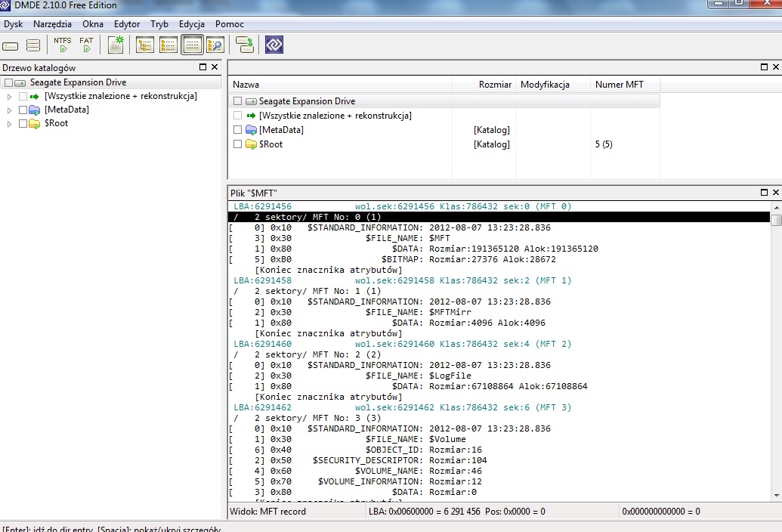Viewport: 782px width, 532px height.
Task: Check the tree's reconstruction entry checkbox
Action: pyautogui.click(x=23, y=96)
